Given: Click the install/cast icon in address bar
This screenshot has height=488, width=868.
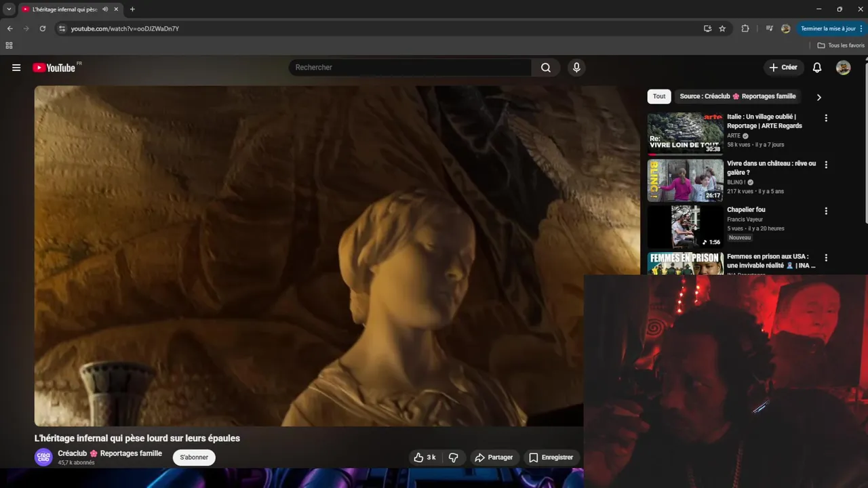Looking at the screenshot, I should 707,28.
